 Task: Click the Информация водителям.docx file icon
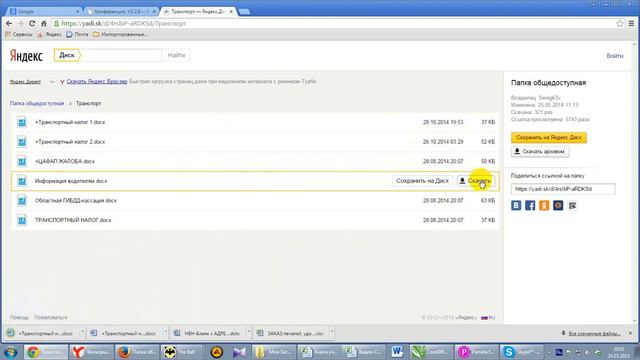(x=22, y=181)
